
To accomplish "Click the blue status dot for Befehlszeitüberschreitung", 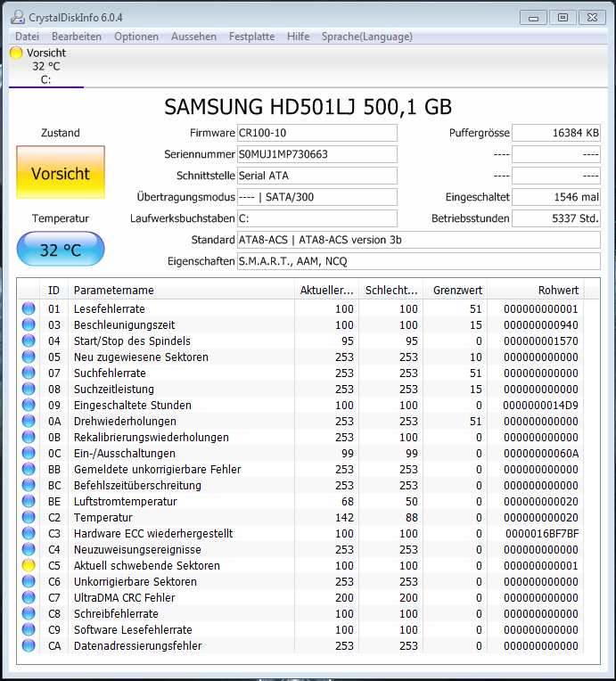I will click(29, 485).
